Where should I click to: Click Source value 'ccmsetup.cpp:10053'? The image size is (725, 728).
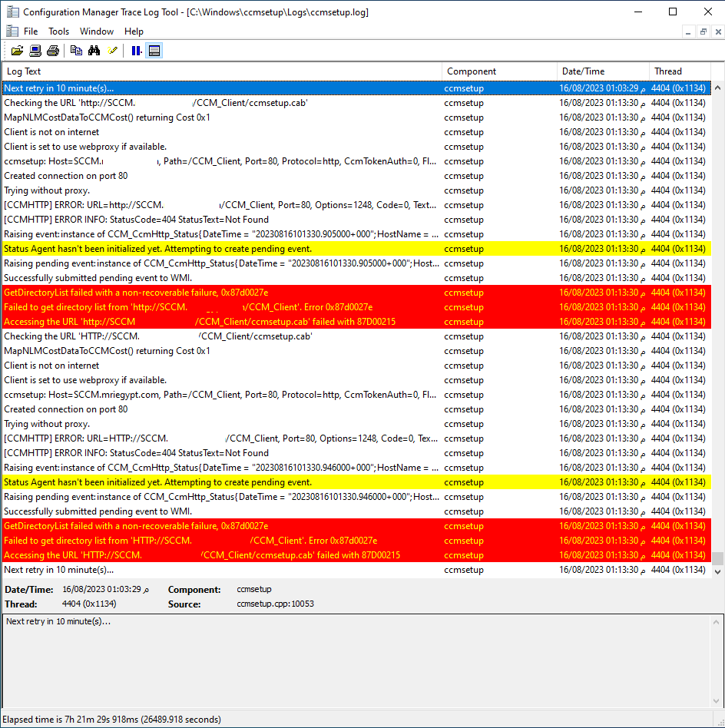(x=276, y=604)
